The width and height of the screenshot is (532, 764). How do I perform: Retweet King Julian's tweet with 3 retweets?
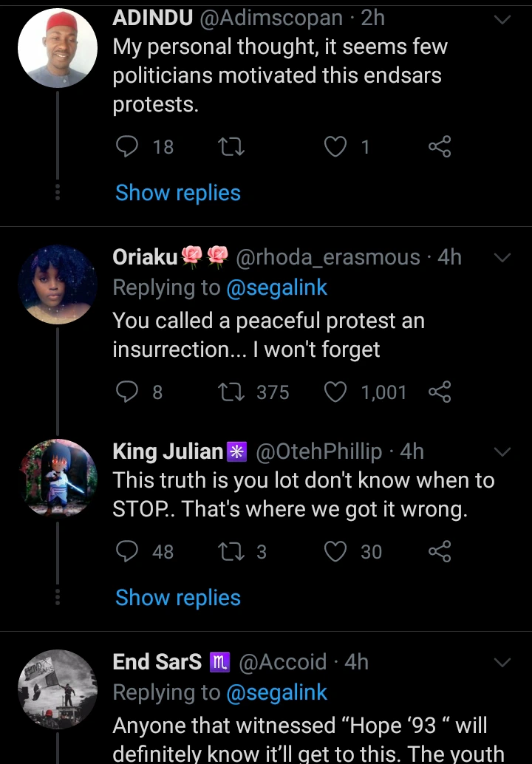pos(232,551)
